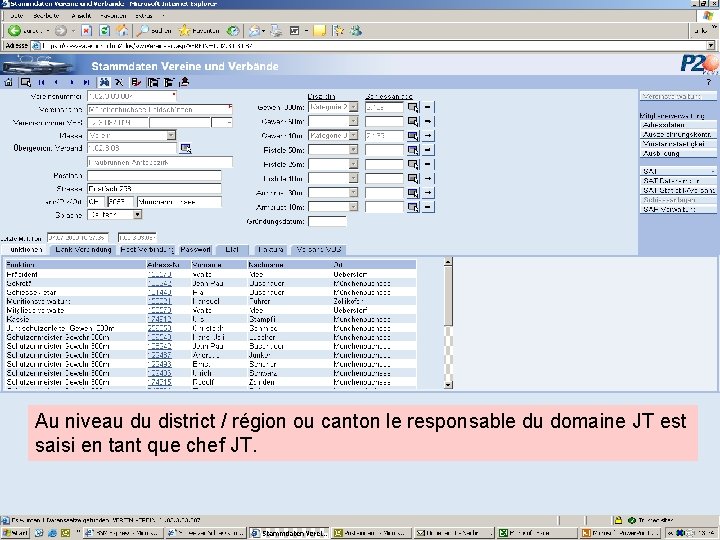Switch to Passwort tab
The image size is (720, 540).
pos(196,250)
